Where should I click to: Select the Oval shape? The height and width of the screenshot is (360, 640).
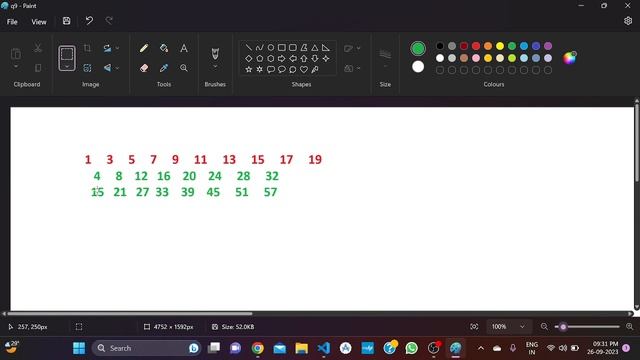(x=271, y=48)
